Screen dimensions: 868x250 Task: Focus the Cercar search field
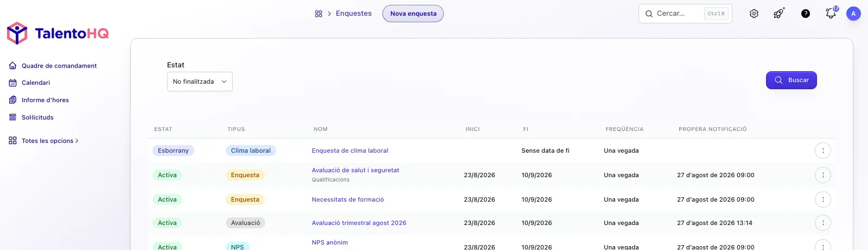click(x=685, y=14)
